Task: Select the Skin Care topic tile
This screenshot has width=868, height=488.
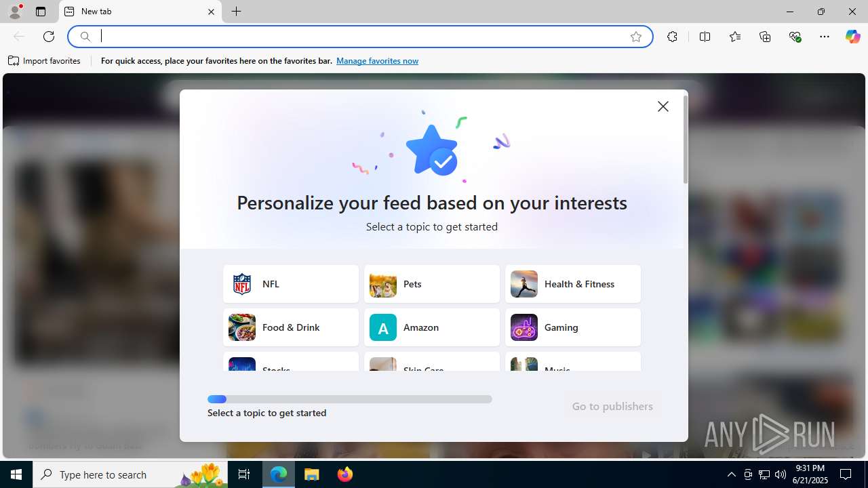Action: point(432,362)
